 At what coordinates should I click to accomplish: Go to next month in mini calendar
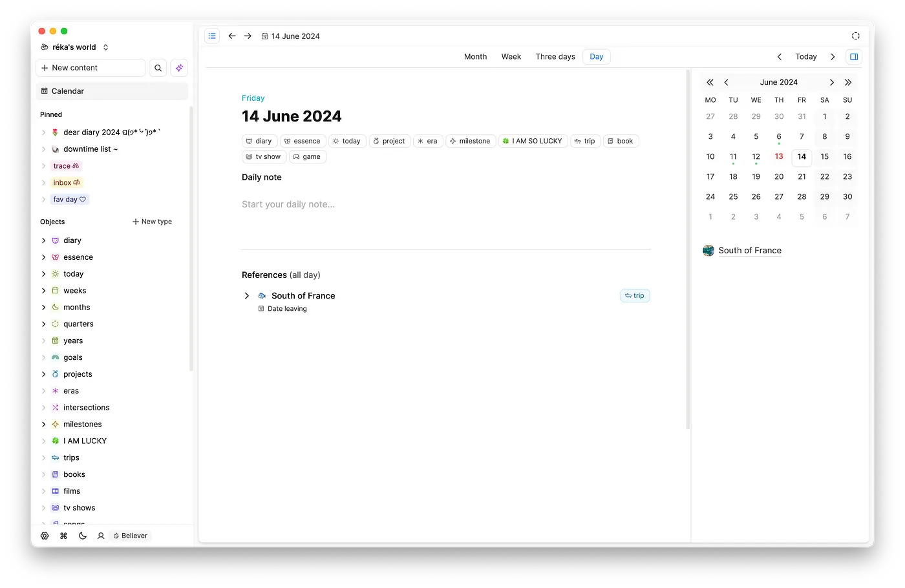click(831, 83)
